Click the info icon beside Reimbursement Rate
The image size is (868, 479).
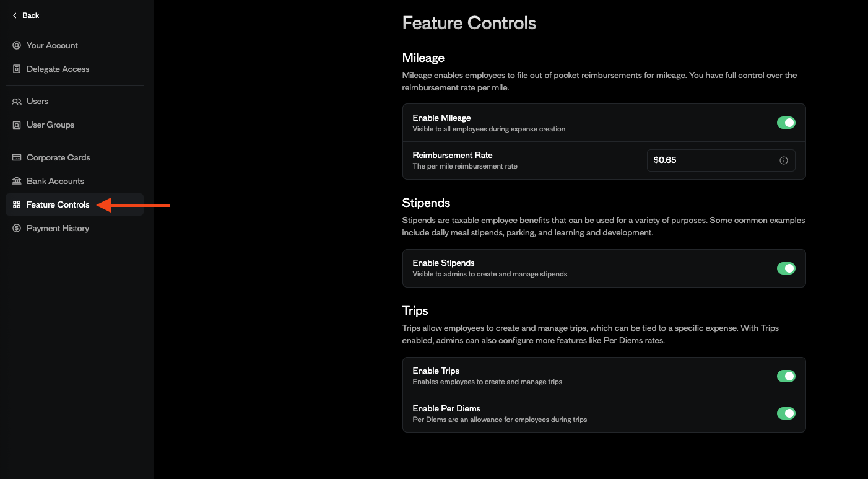tap(783, 160)
